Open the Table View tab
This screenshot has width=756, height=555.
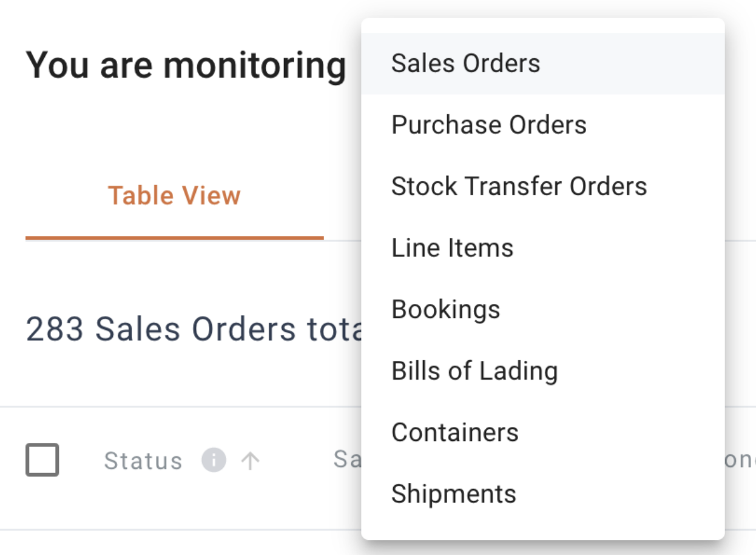point(175,196)
